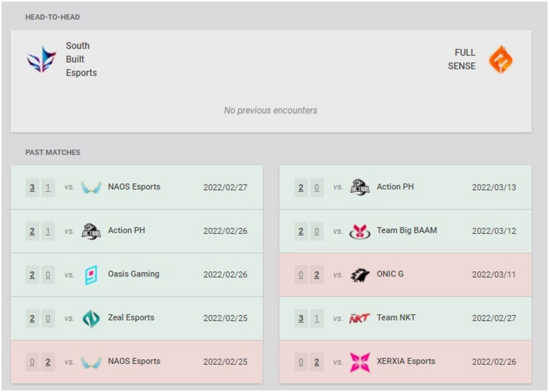
Task: Open NAOS Esports name dated 2022/02/25
Action: (134, 361)
